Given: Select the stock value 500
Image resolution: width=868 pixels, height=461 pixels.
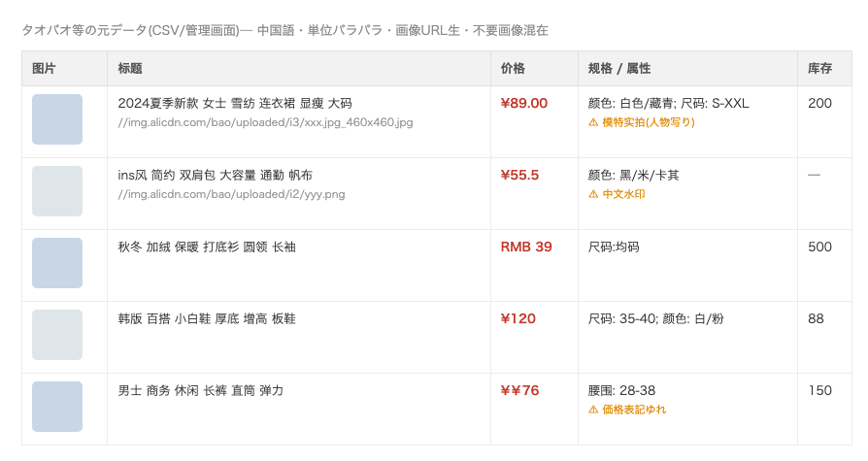Looking at the screenshot, I should click(x=819, y=247).
